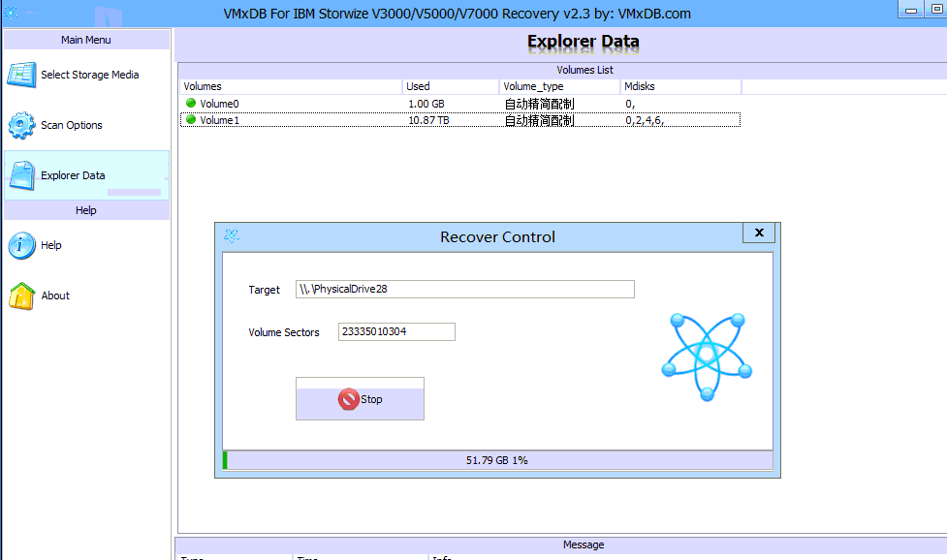Screen dimensions: 947x560
Task: Click the Explorer Data document icon
Action: pyautogui.click(x=21, y=175)
